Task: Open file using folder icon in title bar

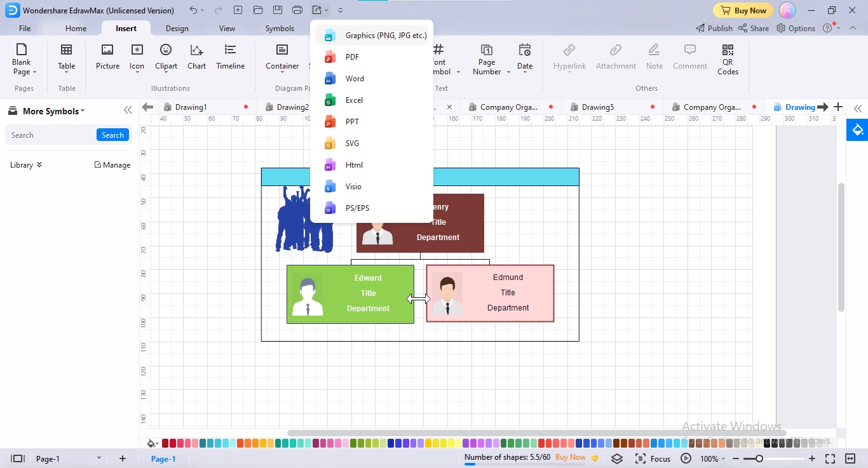Action: click(257, 10)
